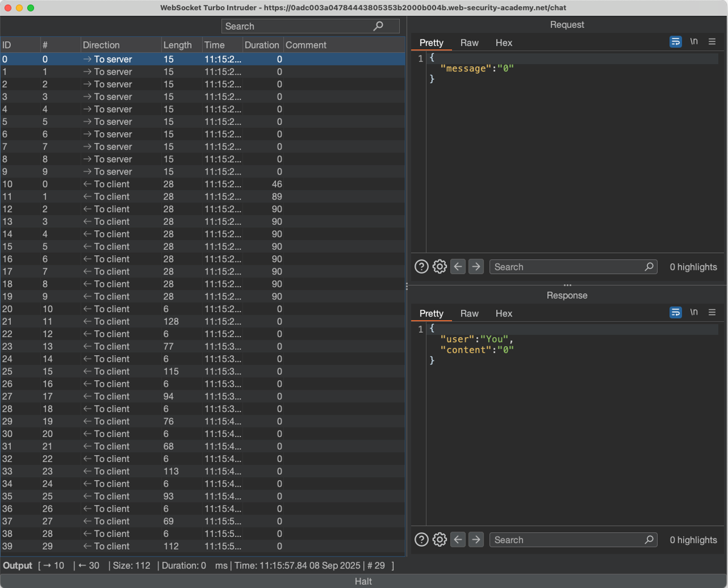
Task: Show non-printable characters (\n) in Response panel
Action: pyautogui.click(x=694, y=313)
